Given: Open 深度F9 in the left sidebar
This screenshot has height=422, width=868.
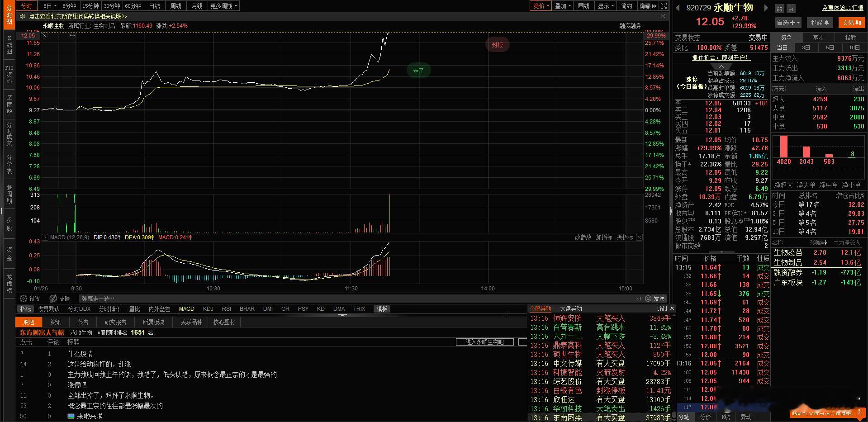Looking at the screenshot, I should (x=9, y=104).
